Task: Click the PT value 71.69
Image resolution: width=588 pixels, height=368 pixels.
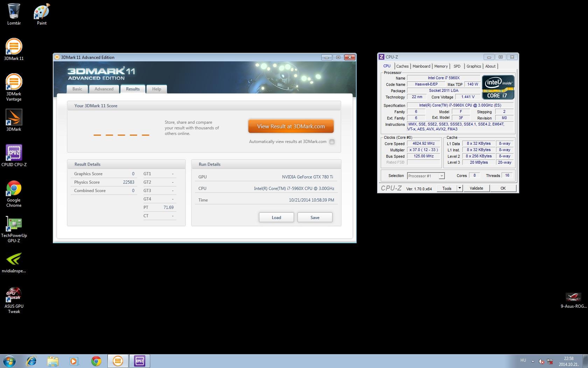Action: click(x=168, y=207)
